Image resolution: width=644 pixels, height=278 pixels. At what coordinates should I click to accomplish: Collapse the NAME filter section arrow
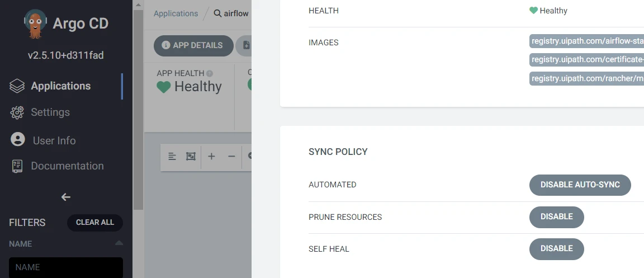coord(119,243)
